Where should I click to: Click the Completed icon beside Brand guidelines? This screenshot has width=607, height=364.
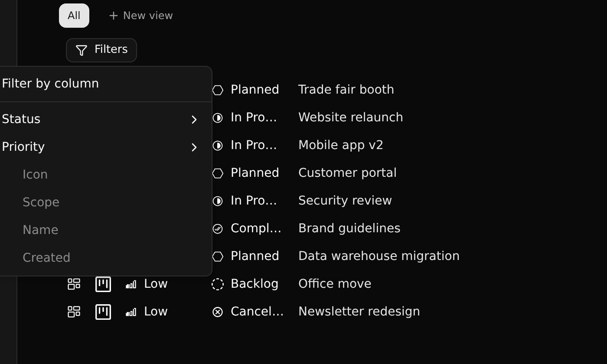(x=218, y=228)
